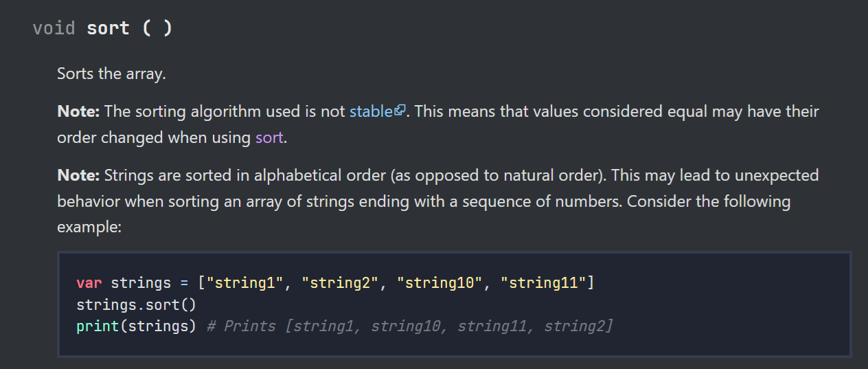Click the second bold "Note:" label about strings

point(78,175)
